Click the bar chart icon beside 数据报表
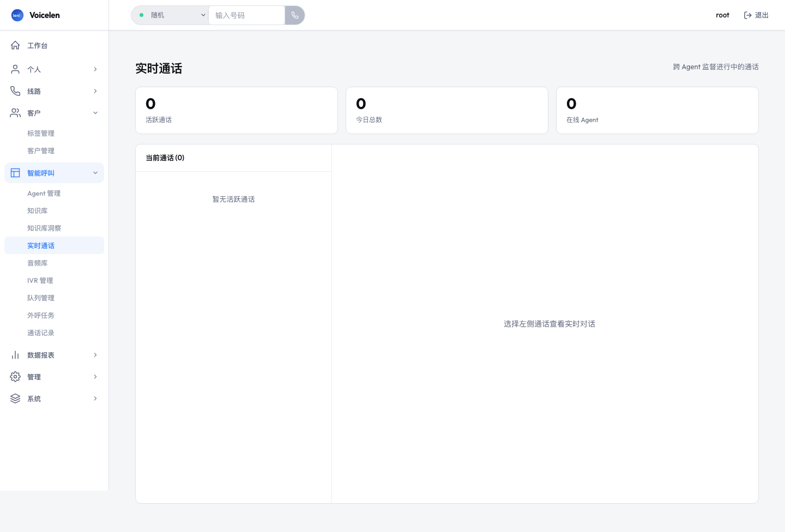The height and width of the screenshot is (532, 785). point(15,355)
